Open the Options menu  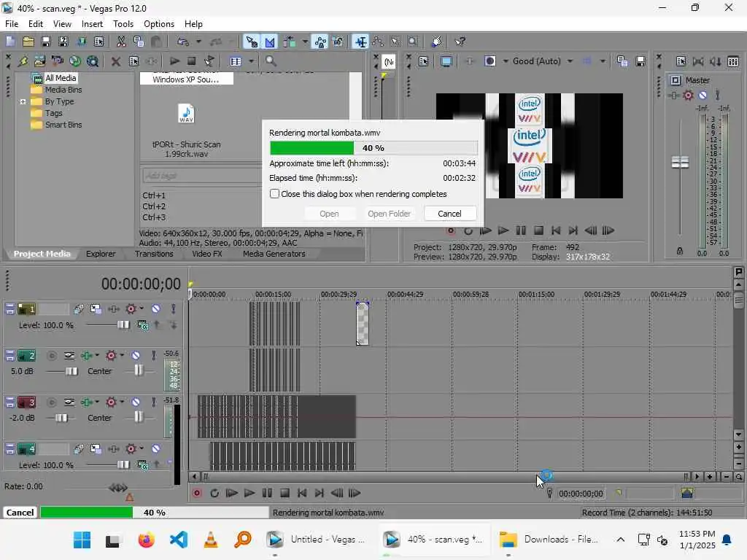[158, 24]
